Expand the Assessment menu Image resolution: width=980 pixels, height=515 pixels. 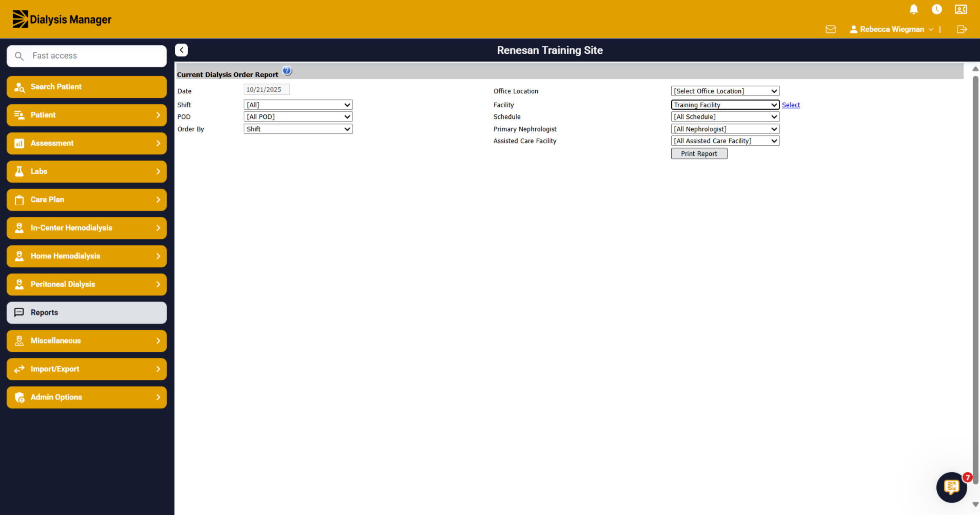87,143
